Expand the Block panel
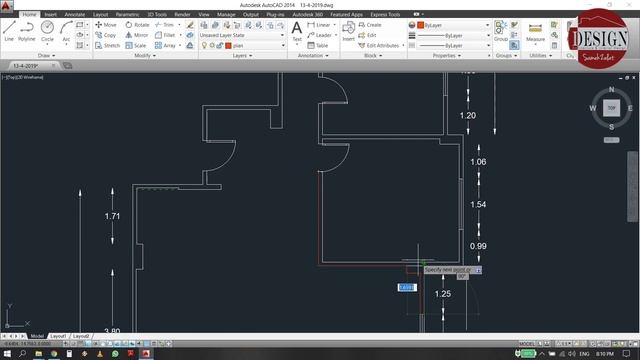This screenshot has height=360, width=640. click(x=373, y=55)
